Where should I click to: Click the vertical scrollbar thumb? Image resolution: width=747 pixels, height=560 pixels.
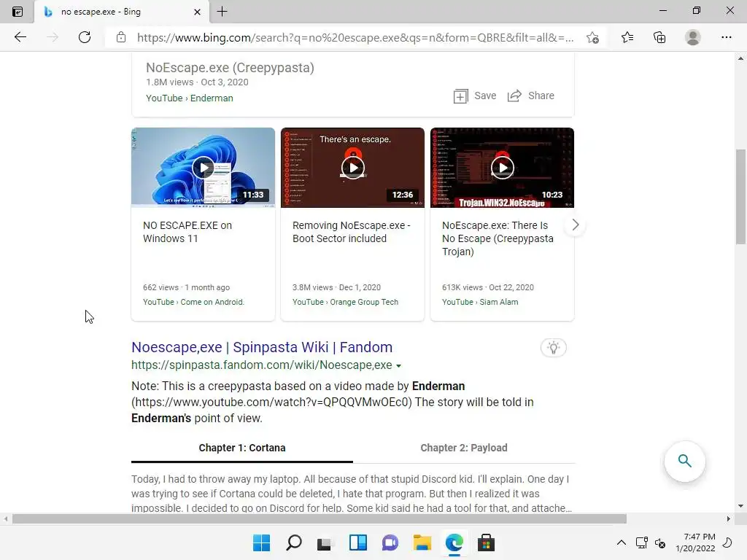tap(740, 196)
